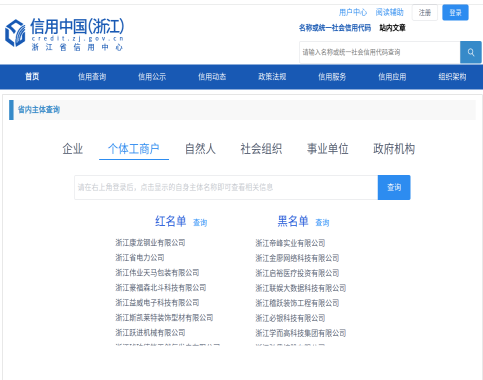The width and height of the screenshot is (483, 380).
Task: Open 浙江省电力公司 in red list
Action: tap(140, 258)
